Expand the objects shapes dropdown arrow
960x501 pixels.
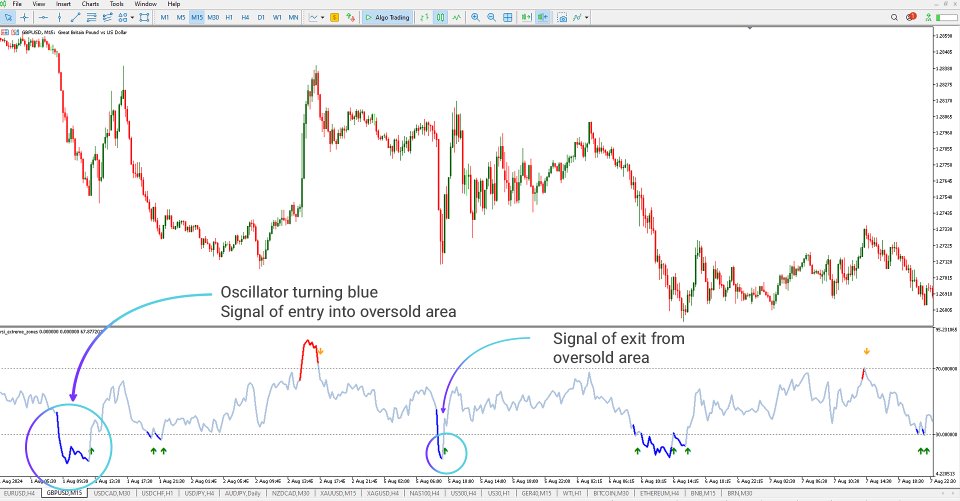(132, 18)
